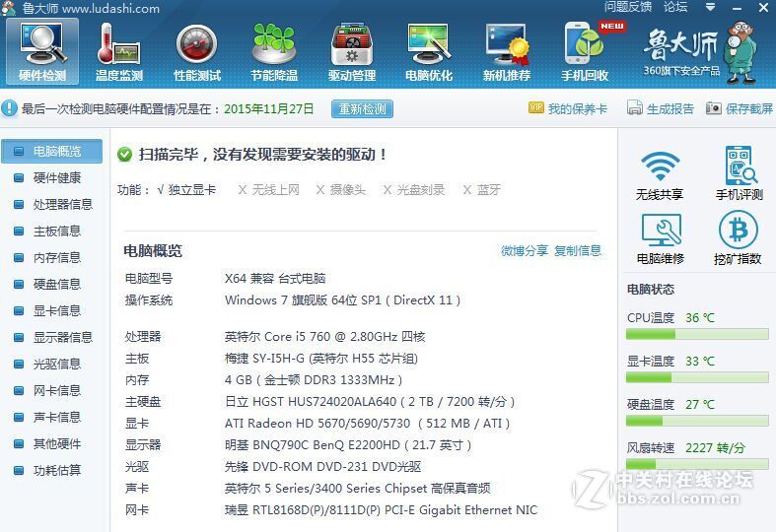Launch the 性能测试 performance test
The width and height of the screenshot is (776, 532).
click(196, 52)
